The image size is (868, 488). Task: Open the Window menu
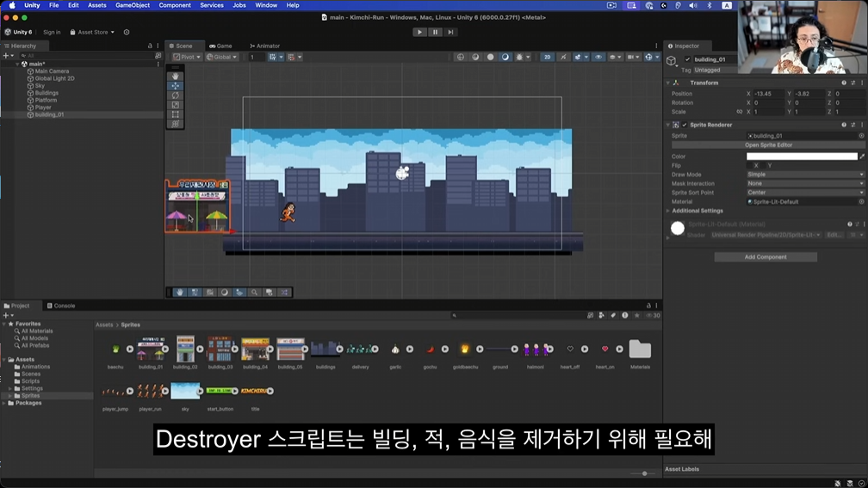266,5
